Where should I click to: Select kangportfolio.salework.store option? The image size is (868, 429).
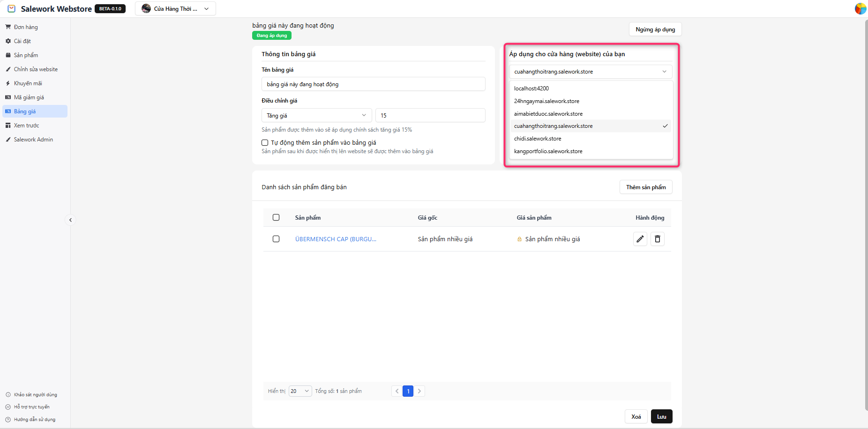pyautogui.click(x=548, y=151)
